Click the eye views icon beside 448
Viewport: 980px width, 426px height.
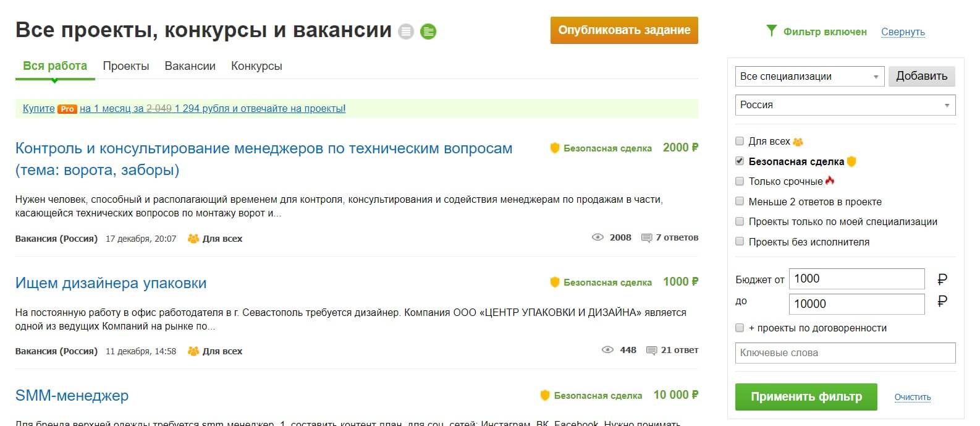point(607,350)
